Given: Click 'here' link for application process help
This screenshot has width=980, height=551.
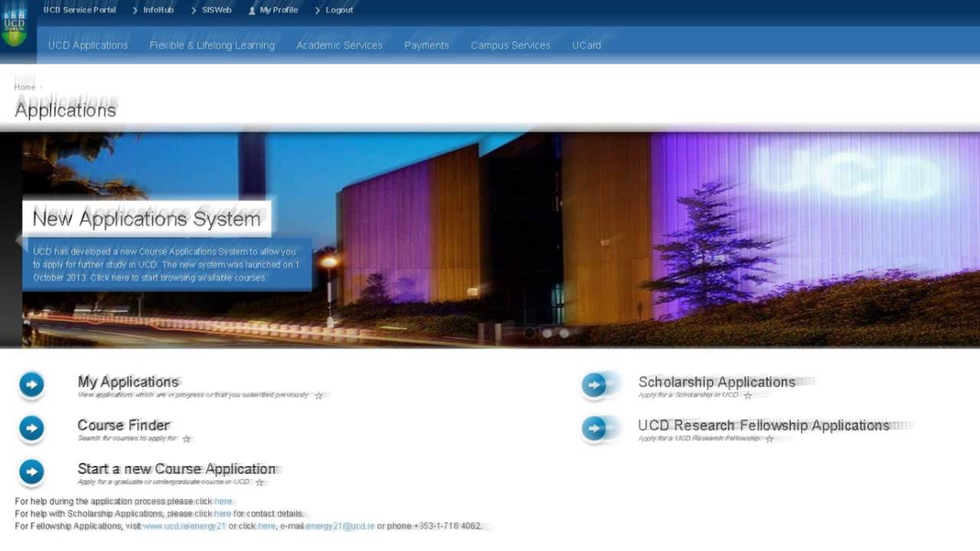Looking at the screenshot, I should click(223, 501).
